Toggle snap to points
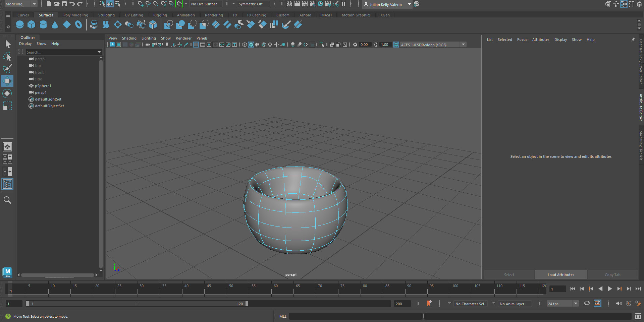The image size is (644, 322). (x=156, y=4)
